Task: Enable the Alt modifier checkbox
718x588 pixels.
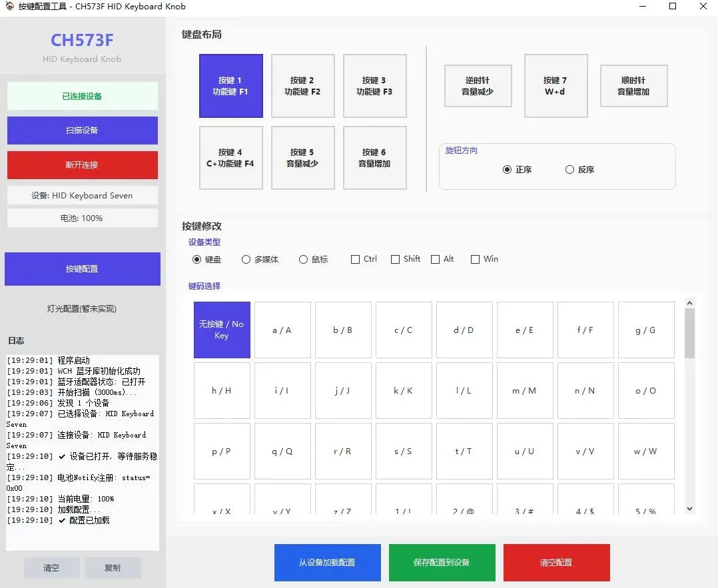Action: 442,259
